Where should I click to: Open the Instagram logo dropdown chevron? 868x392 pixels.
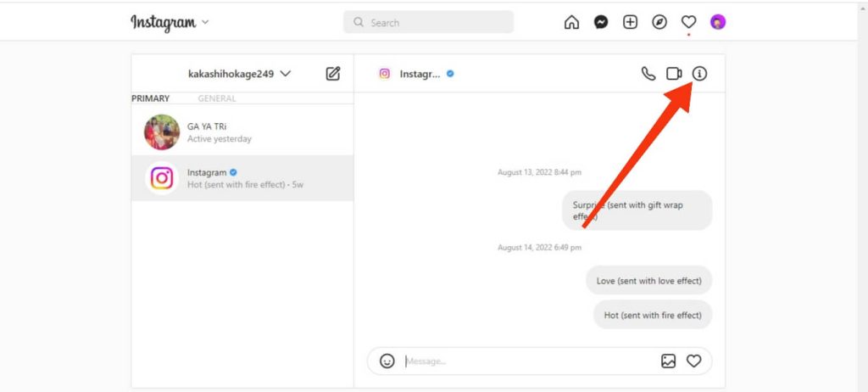point(205,23)
